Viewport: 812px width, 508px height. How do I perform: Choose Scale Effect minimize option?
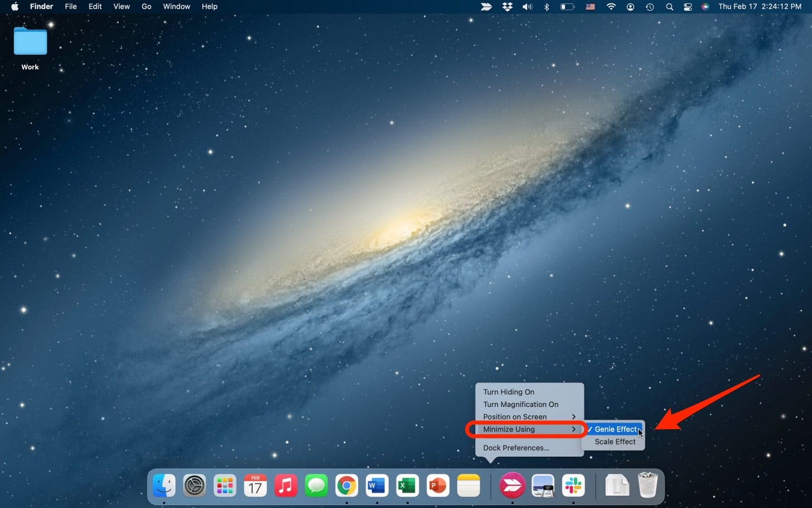pos(615,442)
